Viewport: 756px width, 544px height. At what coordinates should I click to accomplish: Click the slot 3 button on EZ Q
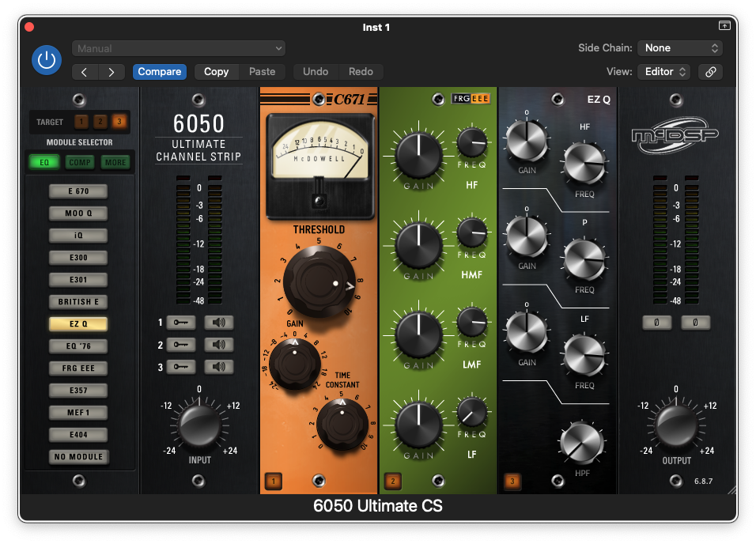click(512, 482)
